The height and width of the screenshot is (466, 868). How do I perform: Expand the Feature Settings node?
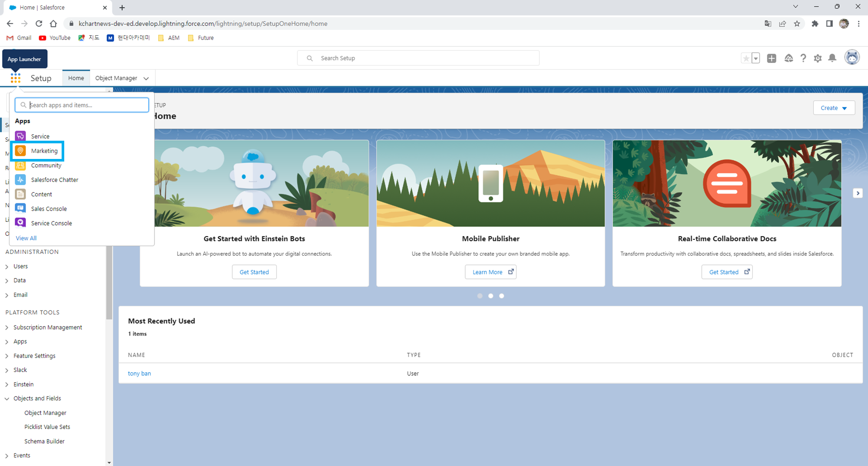point(7,356)
